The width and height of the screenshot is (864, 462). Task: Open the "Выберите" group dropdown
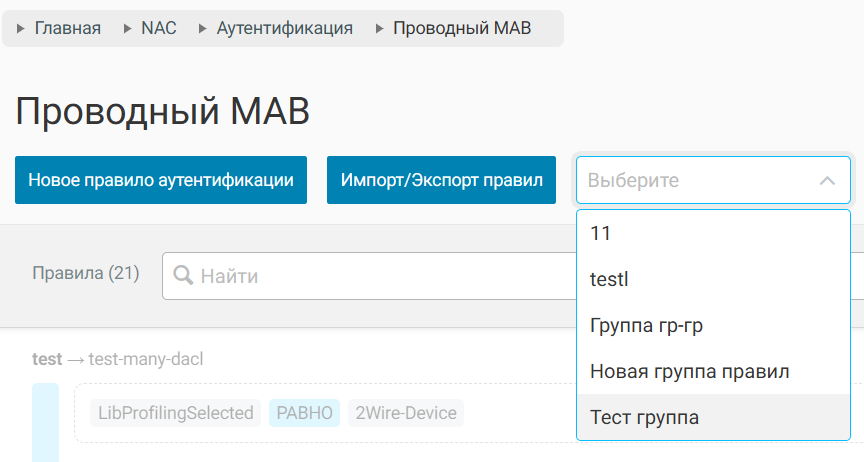coord(700,181)
